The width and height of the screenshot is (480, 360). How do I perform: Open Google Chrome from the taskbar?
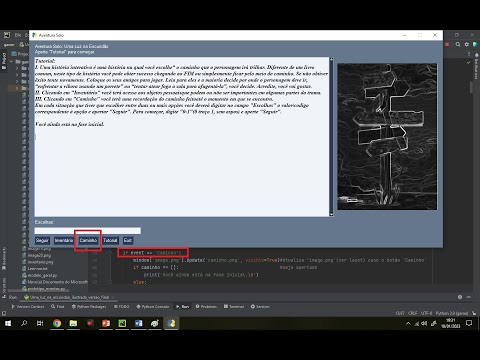click(57, 323)
